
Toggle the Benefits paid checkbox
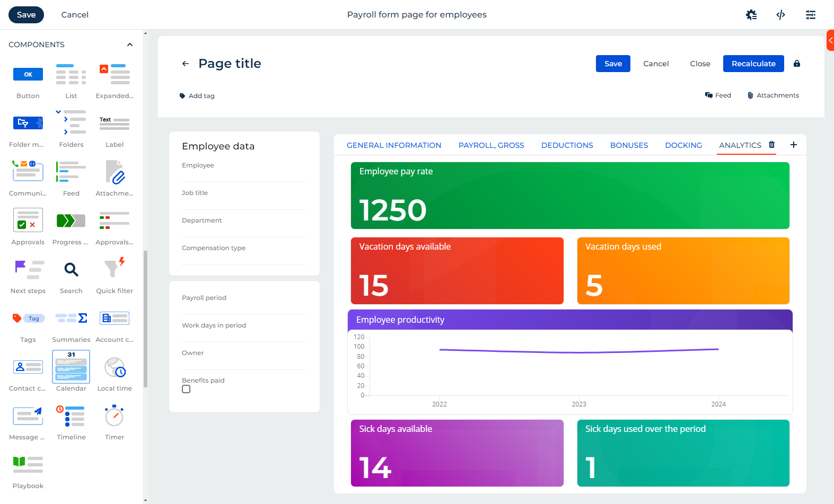pyautogui.click(x=186, y=389)
